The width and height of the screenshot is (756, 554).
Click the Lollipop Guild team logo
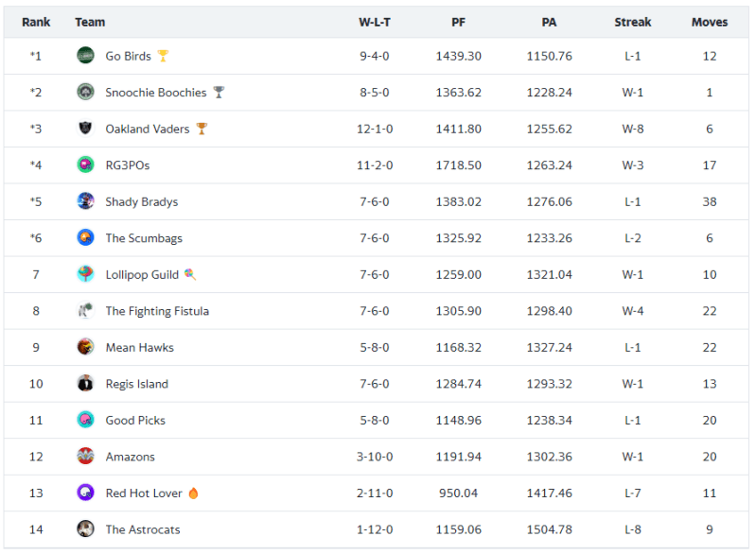[86, 274]
